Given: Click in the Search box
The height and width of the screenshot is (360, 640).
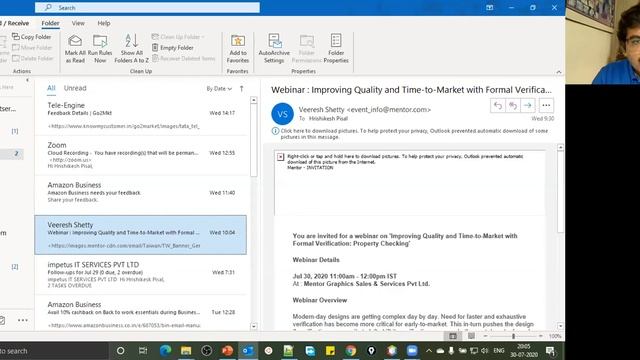Looking at the screenshot, I should click(x=147, y=7).
